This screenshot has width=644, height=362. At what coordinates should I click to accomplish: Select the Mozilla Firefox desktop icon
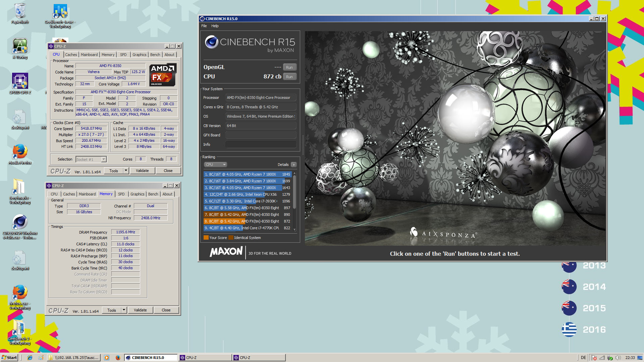[20, 154]
